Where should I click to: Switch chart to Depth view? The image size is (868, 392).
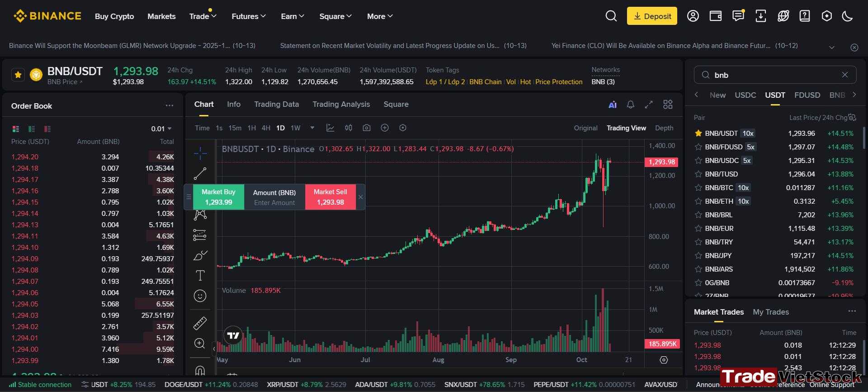pyautogui.click(x=664, y=128)
